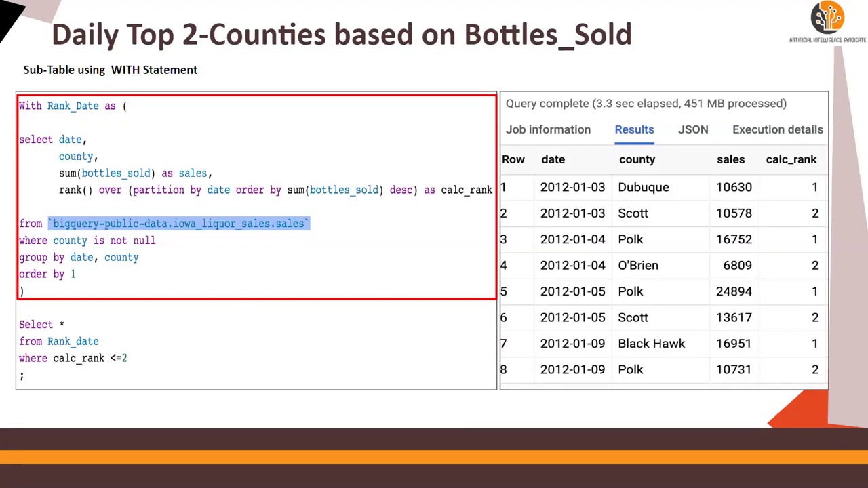Click the 'from Rank_date' code line
868x488 pixels.
(59, 342)
